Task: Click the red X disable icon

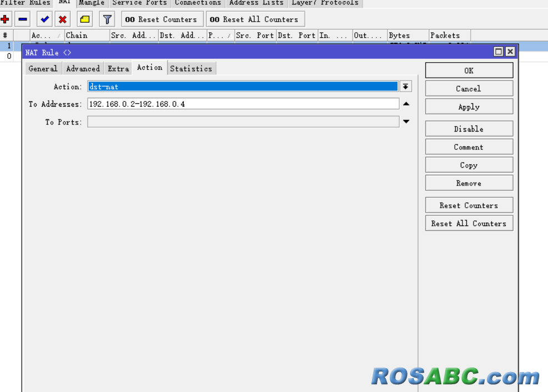Action: 63,19
